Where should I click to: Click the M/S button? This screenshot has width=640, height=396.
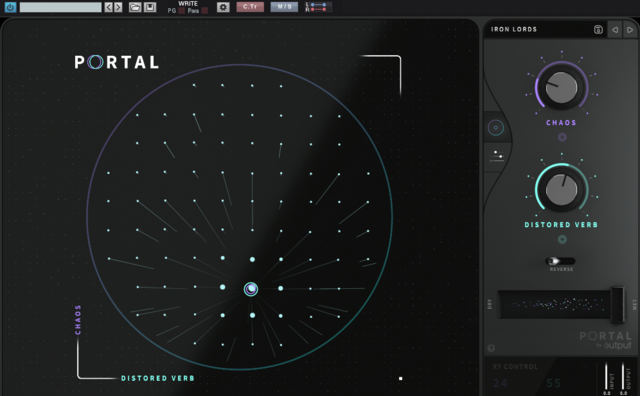(x=284, y=7)
